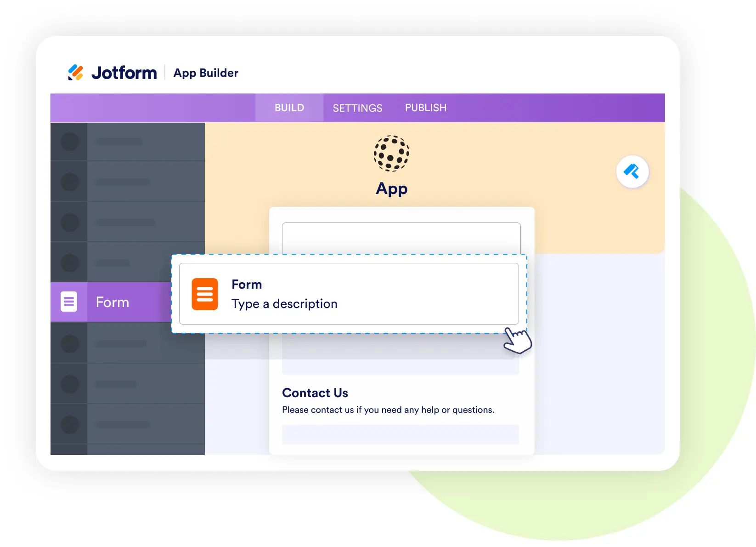Click the dotted ball app logo

pos(391,153)
